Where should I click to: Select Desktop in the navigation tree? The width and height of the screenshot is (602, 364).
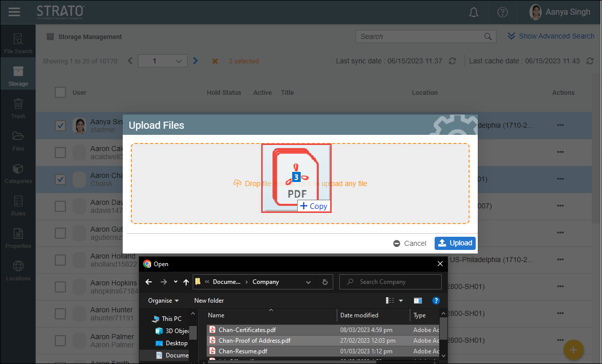pos(176,343)
